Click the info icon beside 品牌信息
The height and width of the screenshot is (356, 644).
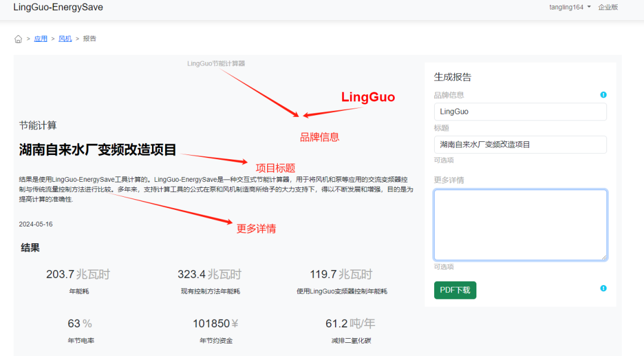pos(603,95)
